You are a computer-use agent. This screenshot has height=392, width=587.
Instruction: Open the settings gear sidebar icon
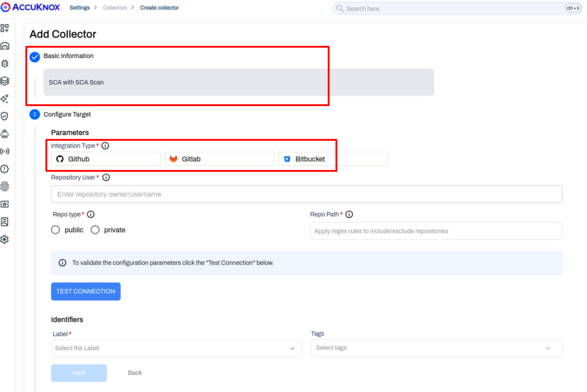click(x=5, y=239)
